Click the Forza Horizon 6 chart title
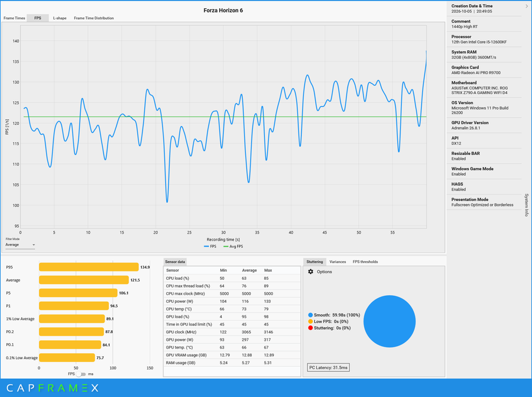532x397 pixels. click(x=223, y=11)
